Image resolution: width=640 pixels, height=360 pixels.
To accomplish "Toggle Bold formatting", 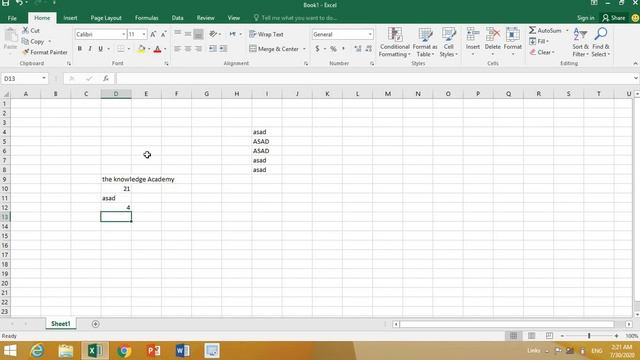I will [x=80, y=49].
